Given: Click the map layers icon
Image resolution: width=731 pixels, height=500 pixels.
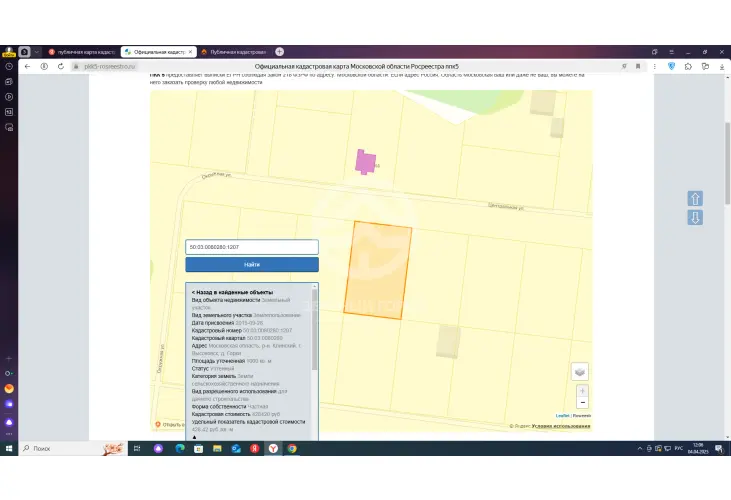Looking at the screenshot, I should [579, 372].
